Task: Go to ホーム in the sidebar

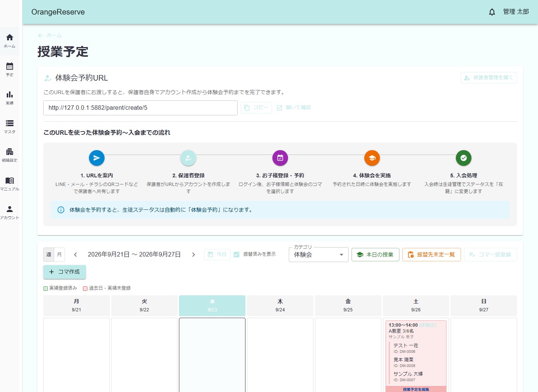Action: [10, 41]
